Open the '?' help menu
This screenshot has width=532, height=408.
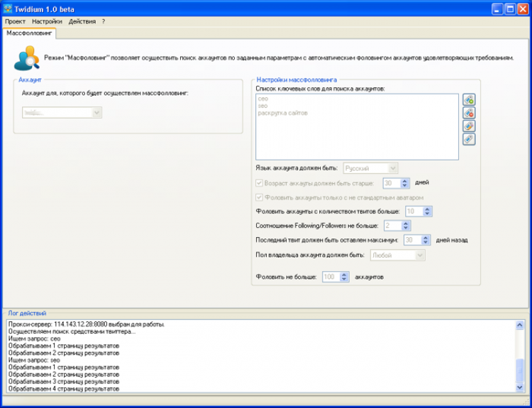[x=104, y=21]
